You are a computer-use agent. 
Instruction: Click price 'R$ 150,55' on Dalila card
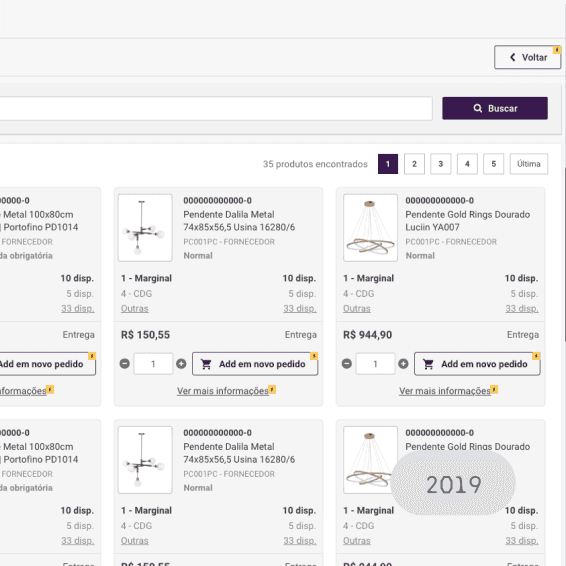coord(145,335)
